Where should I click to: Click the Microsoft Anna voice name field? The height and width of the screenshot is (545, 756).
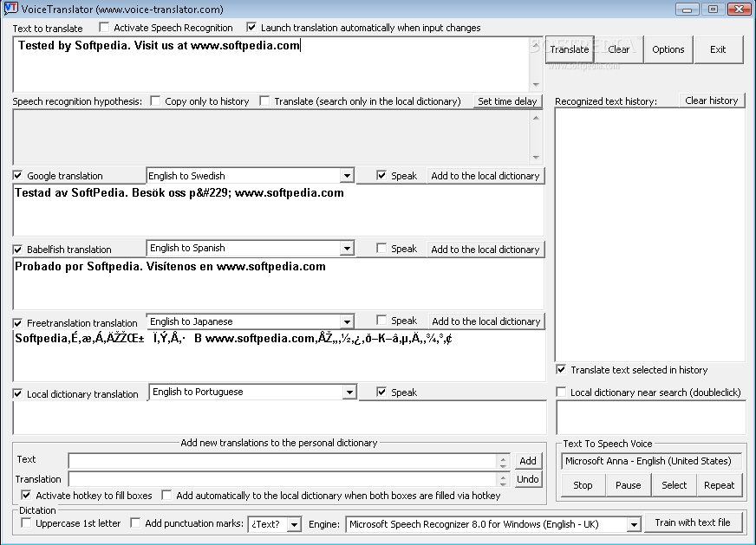pyautogui.click(x=651, y=461)
